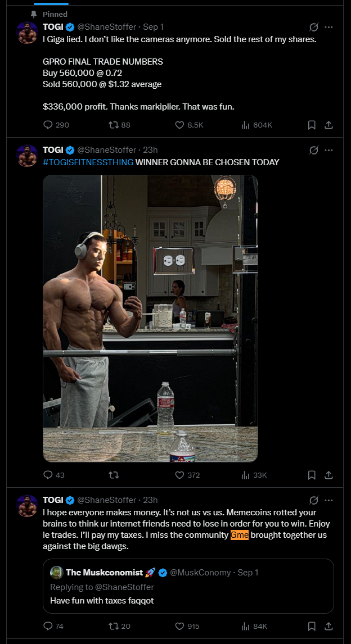The width and height of the screenshot is (351, 644).
Task: Open the #TOGISFITNESSTHING hashtag
Action: (x=88, y=162)
